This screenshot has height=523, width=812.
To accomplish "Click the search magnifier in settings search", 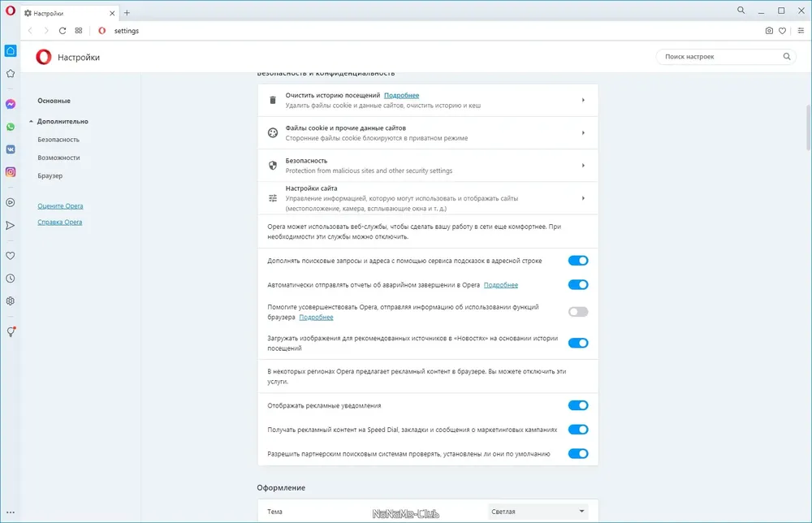I will click(x=787, y=57).
